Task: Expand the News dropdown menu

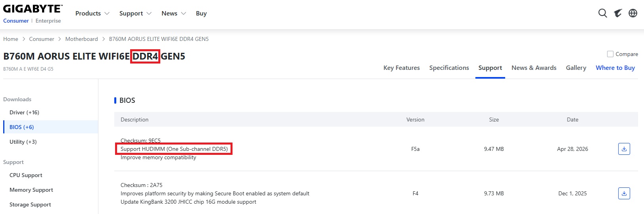Action: point(173,13)
